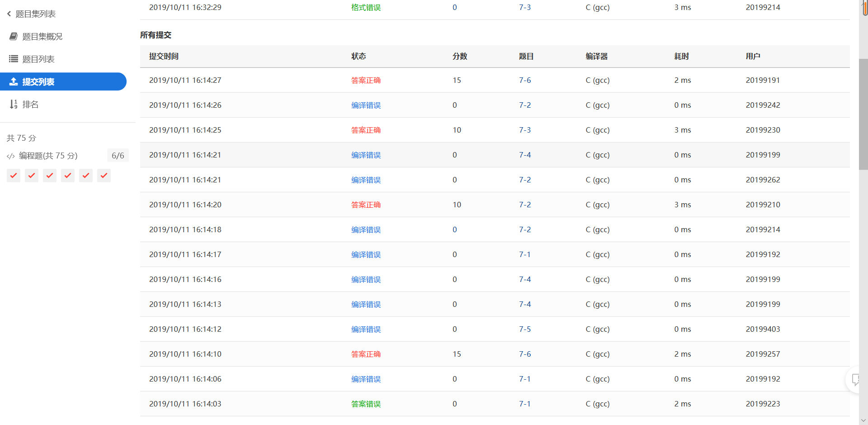Open problem 7-3 in the 16:14:25 row
Viewport: 868px width, 425px height.
[x=525, y=130]
